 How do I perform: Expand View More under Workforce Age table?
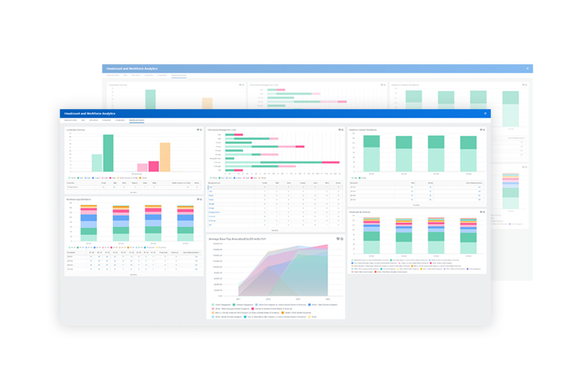[133, 275]
